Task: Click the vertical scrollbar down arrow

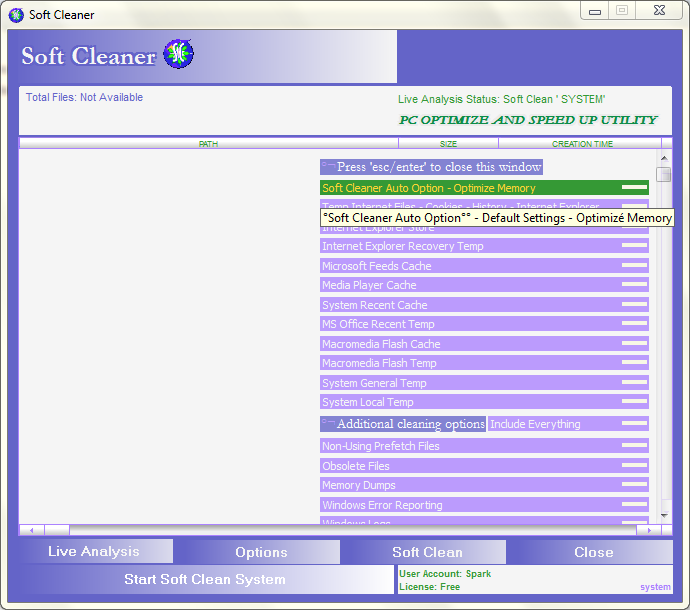Action: (x=664, y=515)
